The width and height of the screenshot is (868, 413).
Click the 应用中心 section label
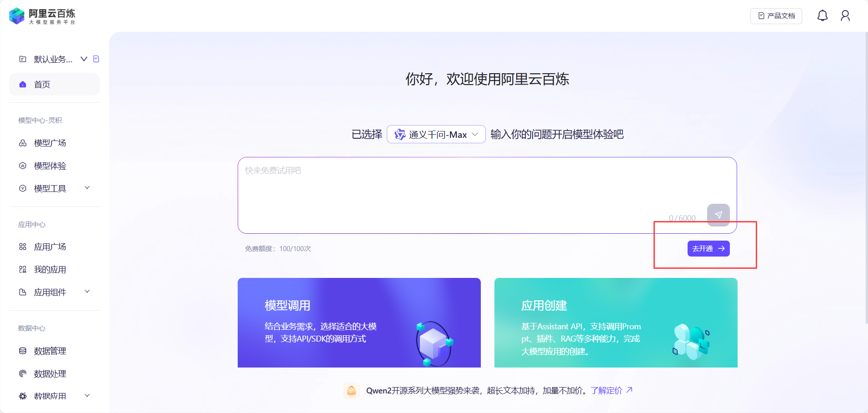[32, 224]
